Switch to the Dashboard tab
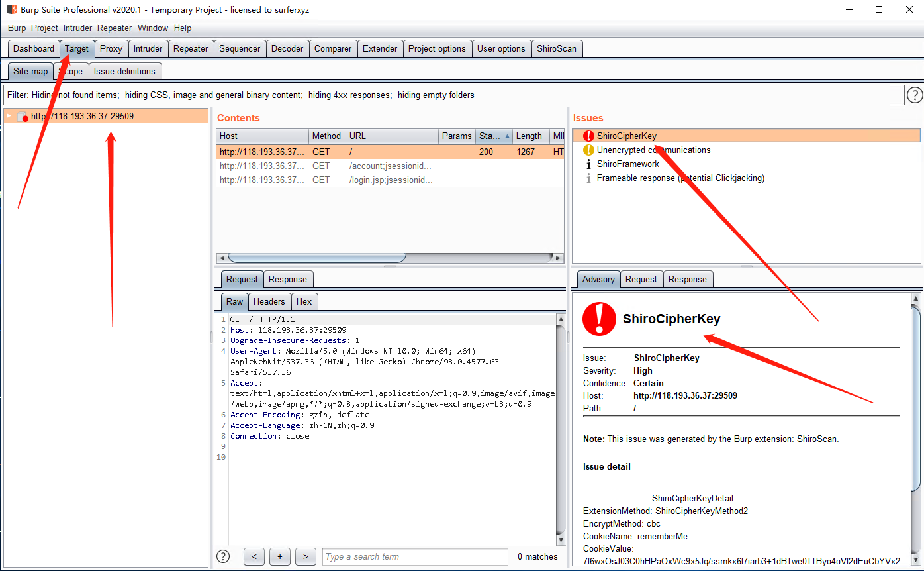This screenshot has height=571, width=924. click(x=34, y=48)
